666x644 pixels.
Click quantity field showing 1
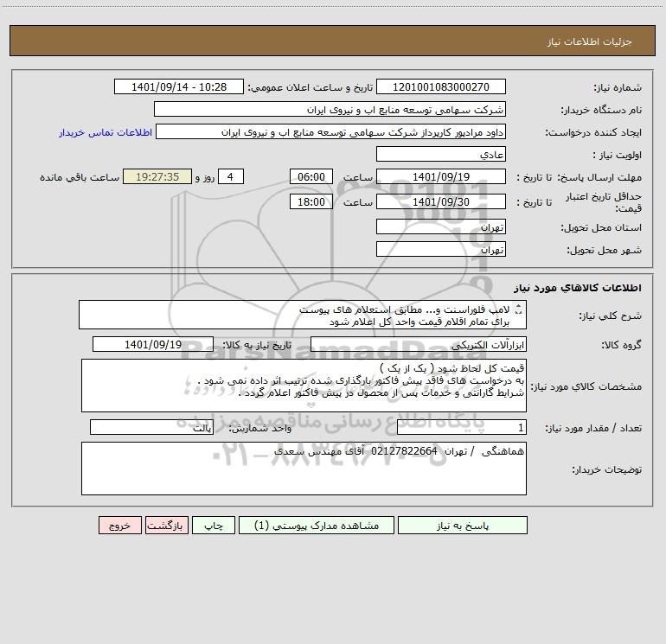coord(462,428)
